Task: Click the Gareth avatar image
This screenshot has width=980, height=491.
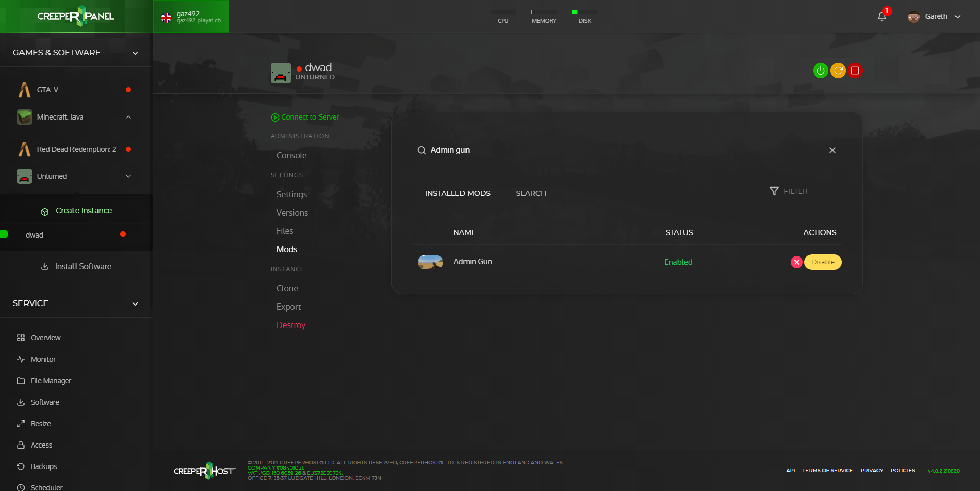Action: [x=913, y=17]
